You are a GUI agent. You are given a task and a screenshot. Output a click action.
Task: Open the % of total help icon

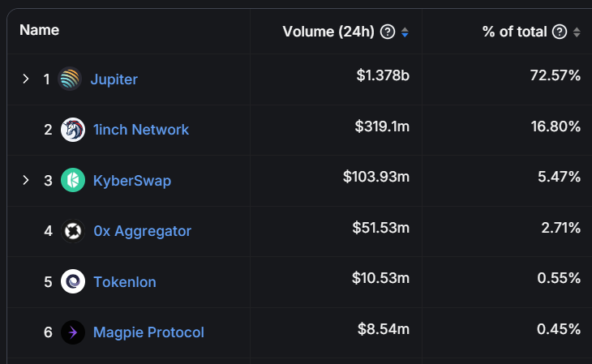point(560,32)
